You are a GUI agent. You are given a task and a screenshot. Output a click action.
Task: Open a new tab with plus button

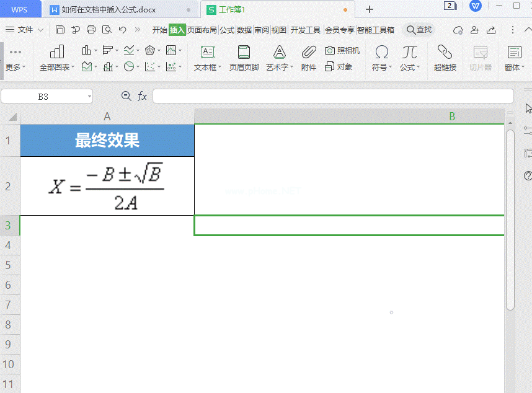(370, 9)
